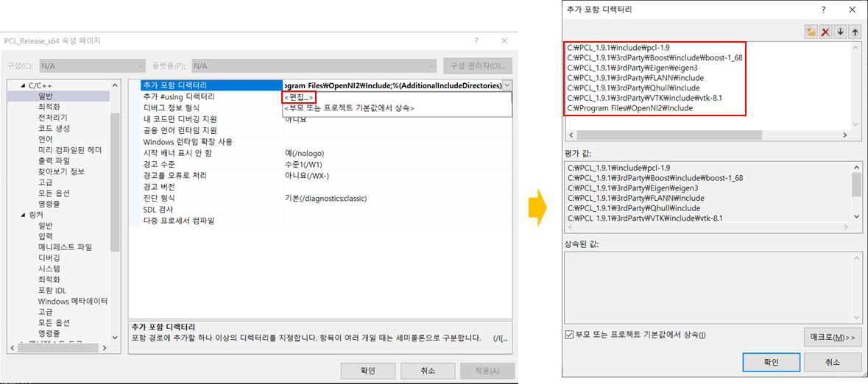Open the 플랫폼(P) combo box
Viewport: 868px width, 384px height.
pos(314,66)
